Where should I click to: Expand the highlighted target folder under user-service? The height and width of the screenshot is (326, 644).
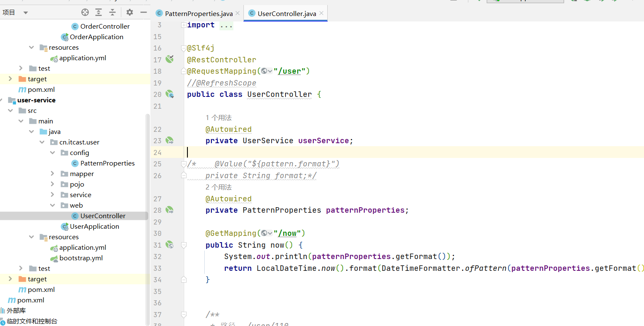10,279
